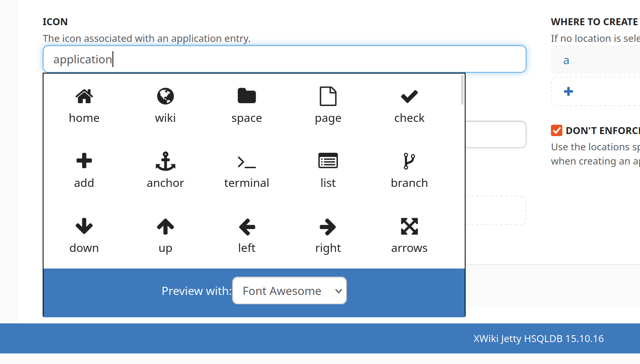Select the wiki globe icon

[x=165, y=97]
